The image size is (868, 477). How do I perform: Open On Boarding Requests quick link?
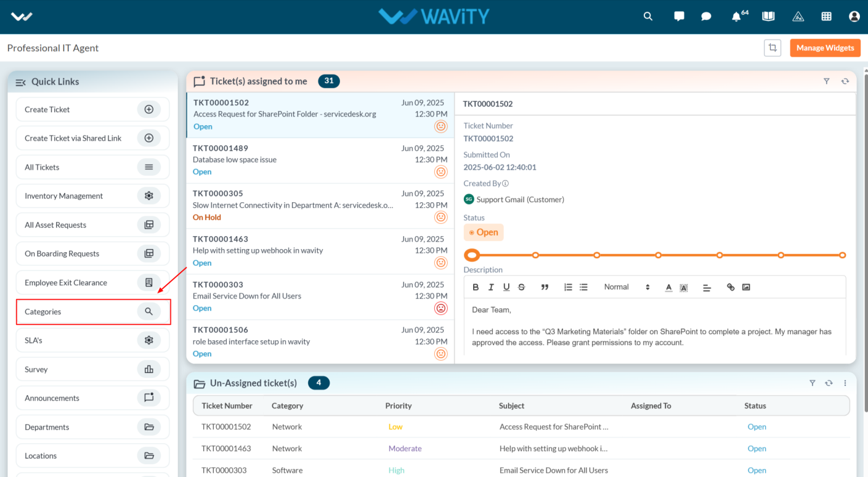tap(92, 253)
